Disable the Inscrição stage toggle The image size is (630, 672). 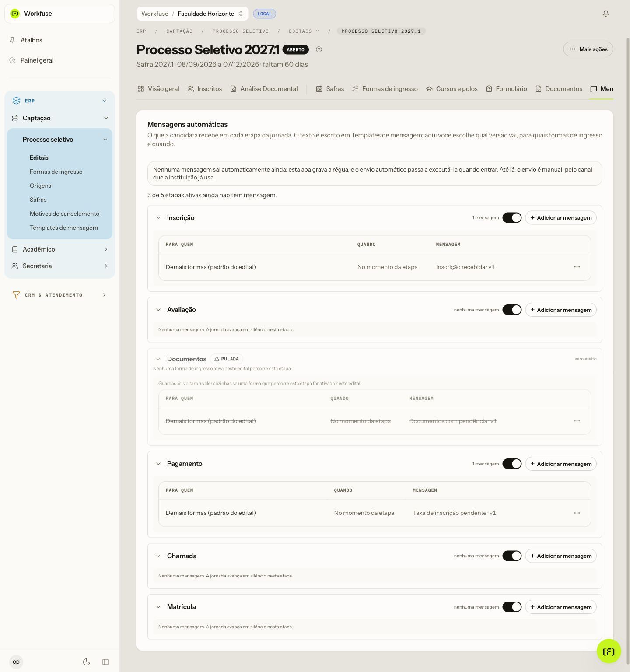point(512,217)
